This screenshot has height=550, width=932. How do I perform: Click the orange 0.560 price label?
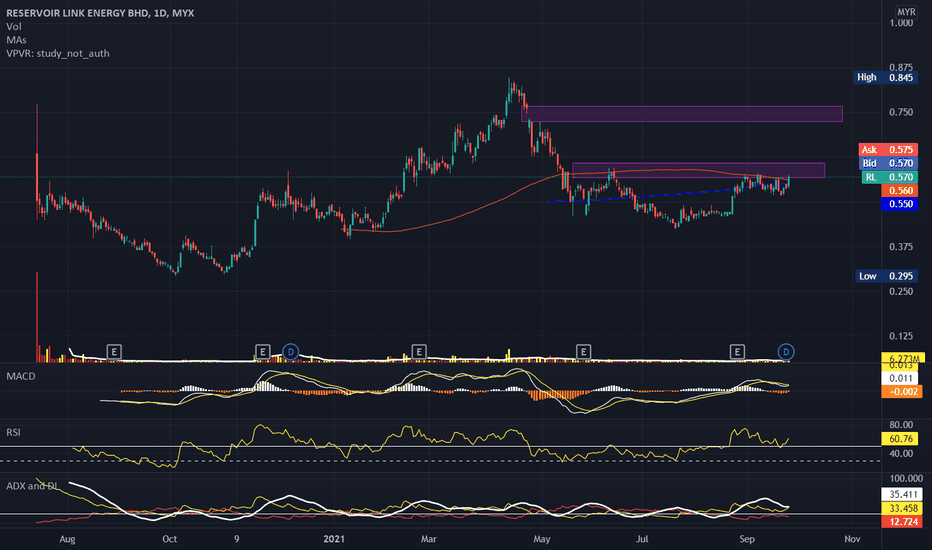(900, 191)
